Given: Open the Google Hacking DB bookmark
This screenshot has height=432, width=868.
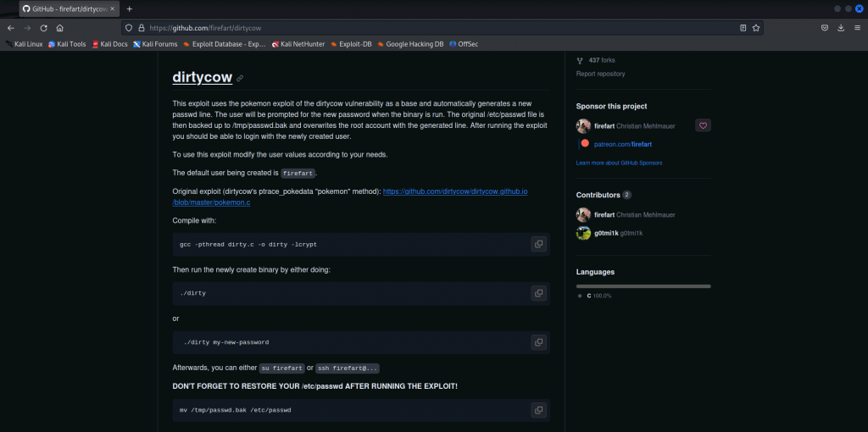Looking at the screenshot, I should point(410,44).
